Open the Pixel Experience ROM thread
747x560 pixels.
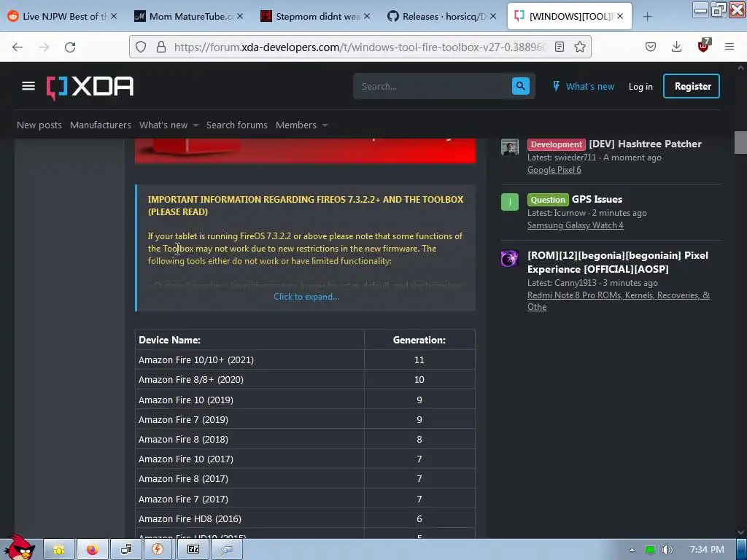point(618,262)
